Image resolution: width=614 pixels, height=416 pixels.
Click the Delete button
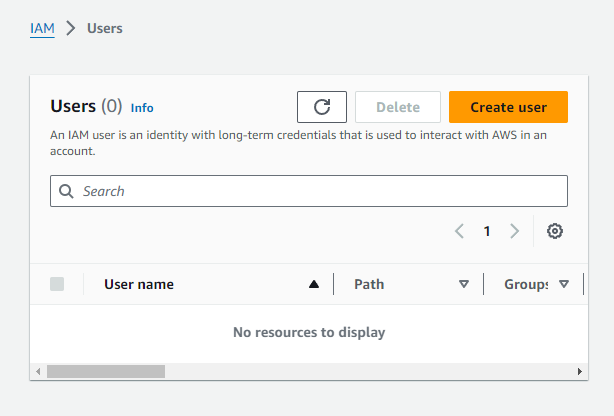coord(398,107)
